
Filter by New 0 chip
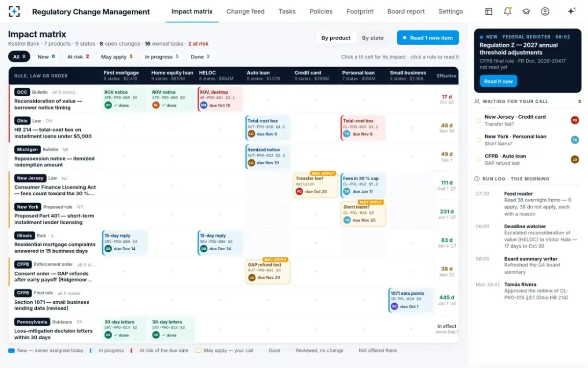(46, 57)
